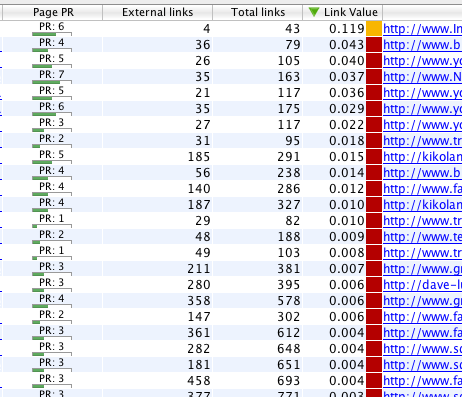Click the Link Value column header text
Screen dimensions: 462x397
click(351, 12)
